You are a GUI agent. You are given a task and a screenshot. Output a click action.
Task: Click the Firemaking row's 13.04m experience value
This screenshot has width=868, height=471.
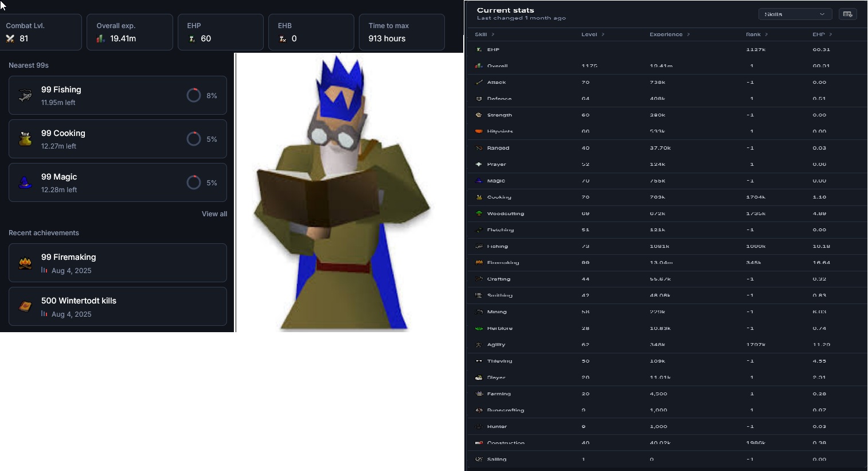point(661,263)
